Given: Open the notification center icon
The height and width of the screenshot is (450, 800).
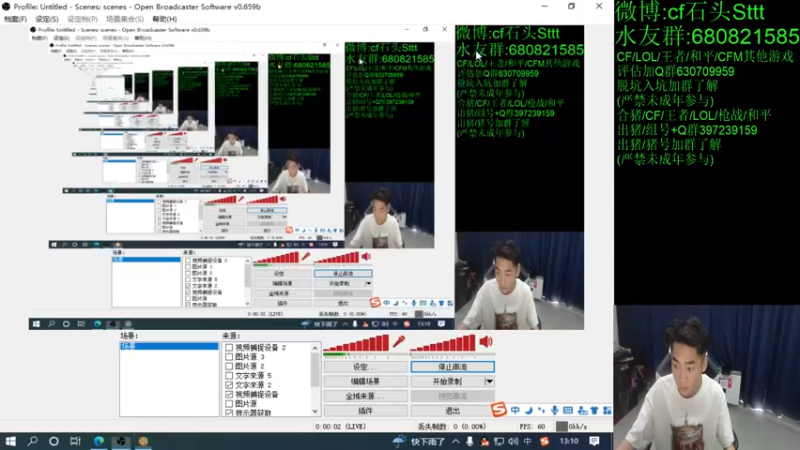Looking at the screenshot, I should pos(594,441).
